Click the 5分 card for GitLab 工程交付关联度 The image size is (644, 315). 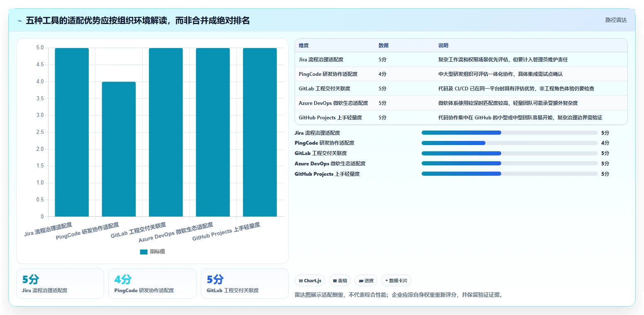pos(245,283)
